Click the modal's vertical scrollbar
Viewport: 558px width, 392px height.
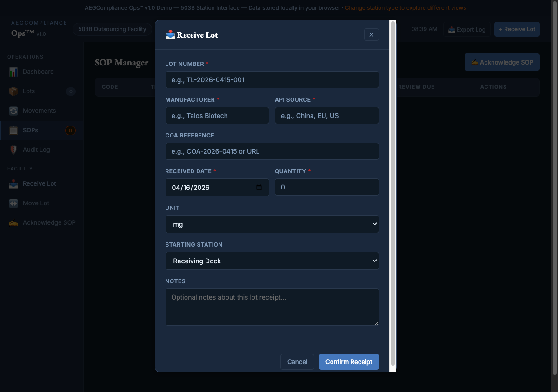coord(393,195)
